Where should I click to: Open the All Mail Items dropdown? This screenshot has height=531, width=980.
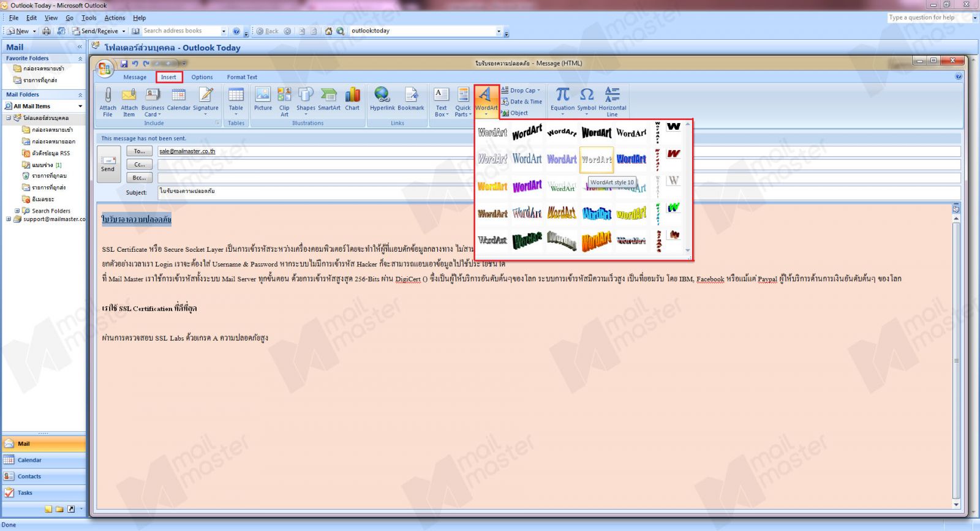(80, 107)
